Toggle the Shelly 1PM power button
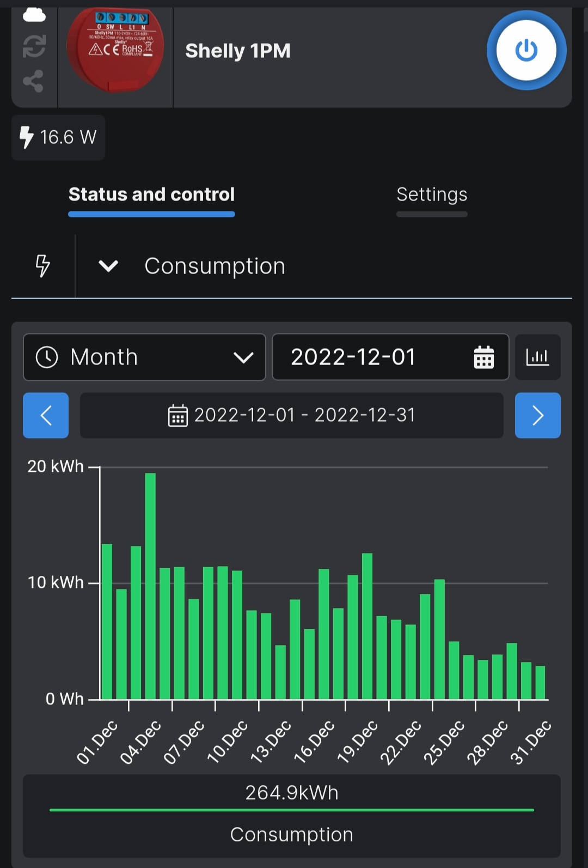This screenshot has width=588, height=868. 526,51
